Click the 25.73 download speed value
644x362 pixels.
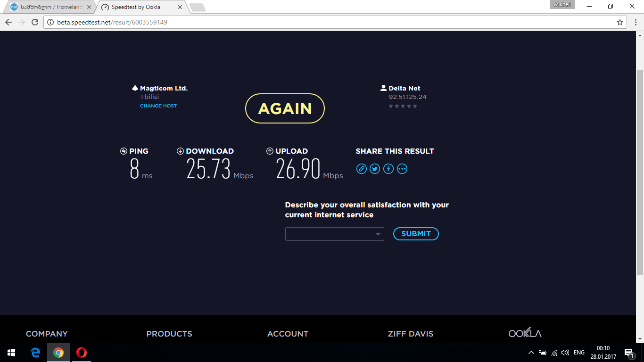click(x=209, y=169)
